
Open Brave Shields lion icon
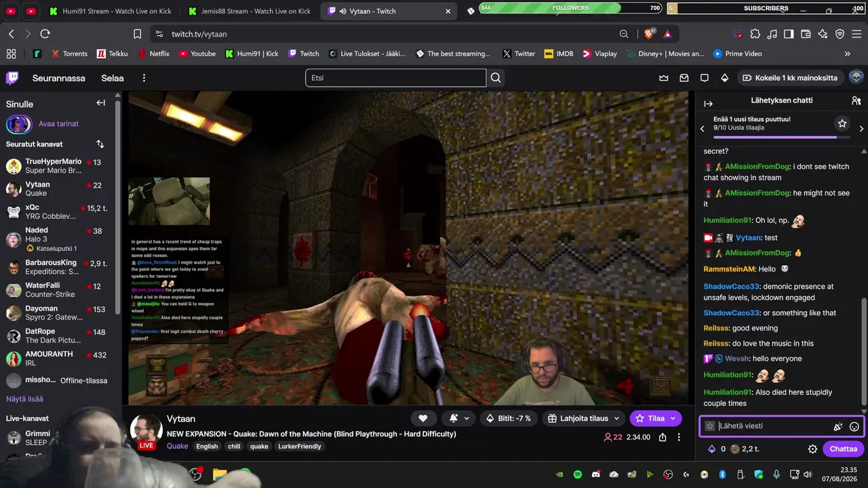click(x=650, y=34)
